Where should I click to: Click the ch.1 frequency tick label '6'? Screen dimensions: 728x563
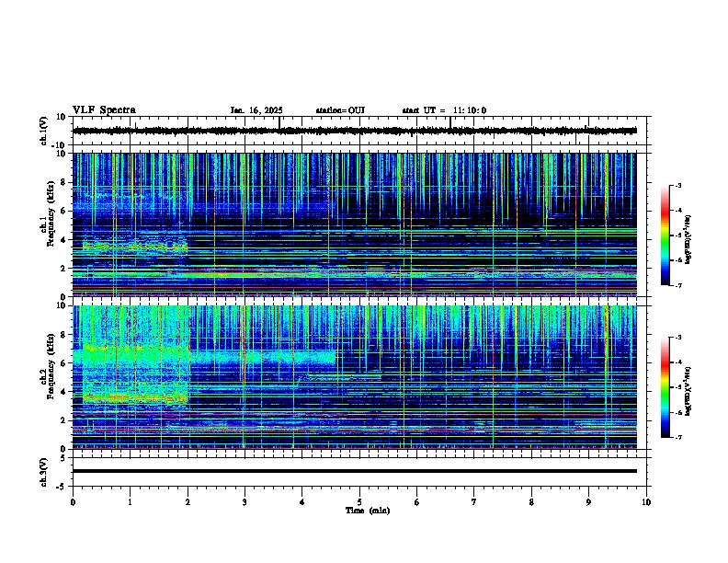64,211
